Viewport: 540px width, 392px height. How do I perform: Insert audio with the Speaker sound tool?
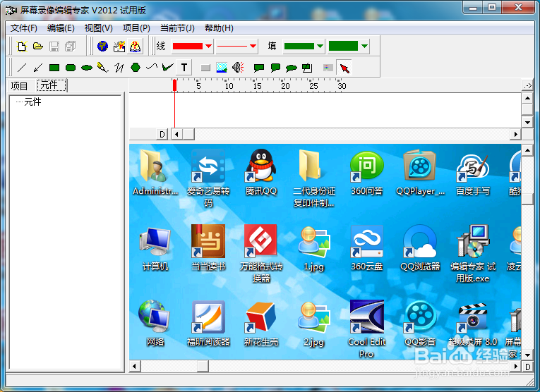(238, 68)
